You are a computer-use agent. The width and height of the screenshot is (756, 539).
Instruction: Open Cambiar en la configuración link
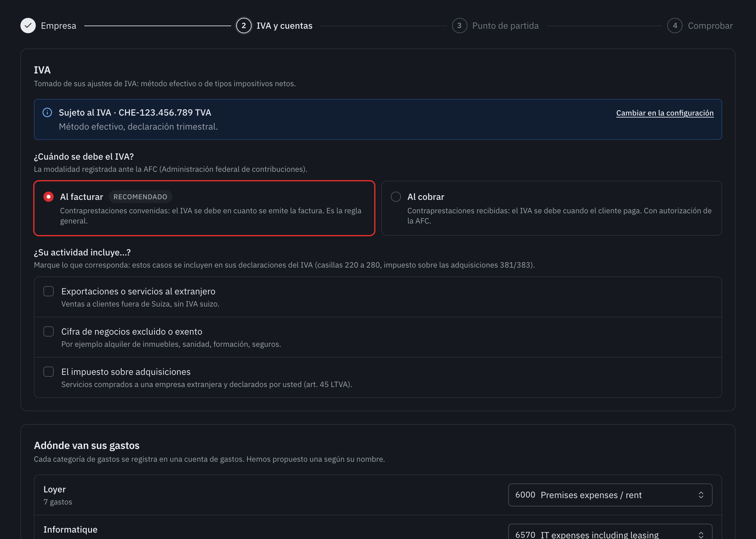pos(665,113)
